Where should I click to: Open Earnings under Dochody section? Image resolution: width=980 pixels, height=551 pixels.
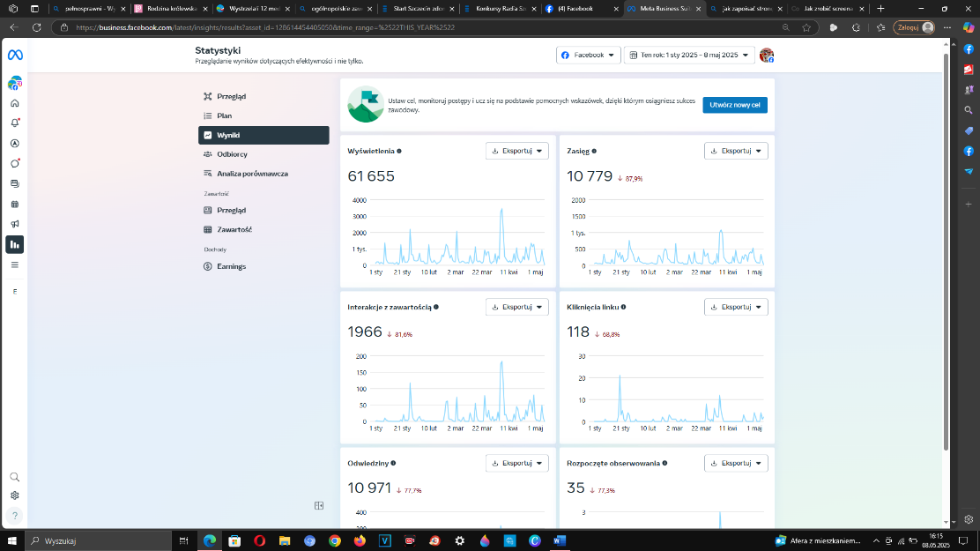(231, 266)
